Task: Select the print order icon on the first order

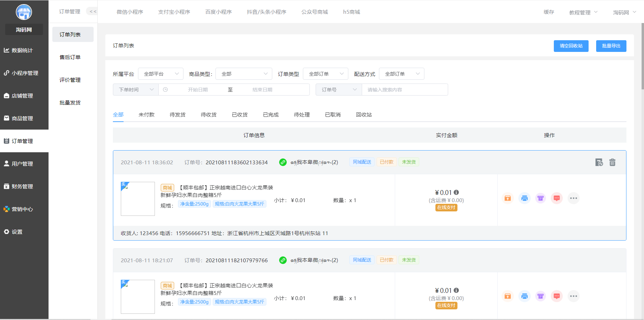Action: click(x=524, y=198)
